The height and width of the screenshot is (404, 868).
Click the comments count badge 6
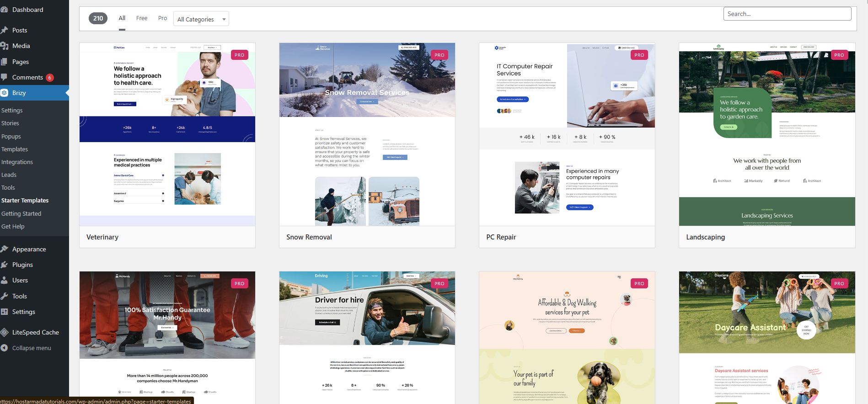50,78
